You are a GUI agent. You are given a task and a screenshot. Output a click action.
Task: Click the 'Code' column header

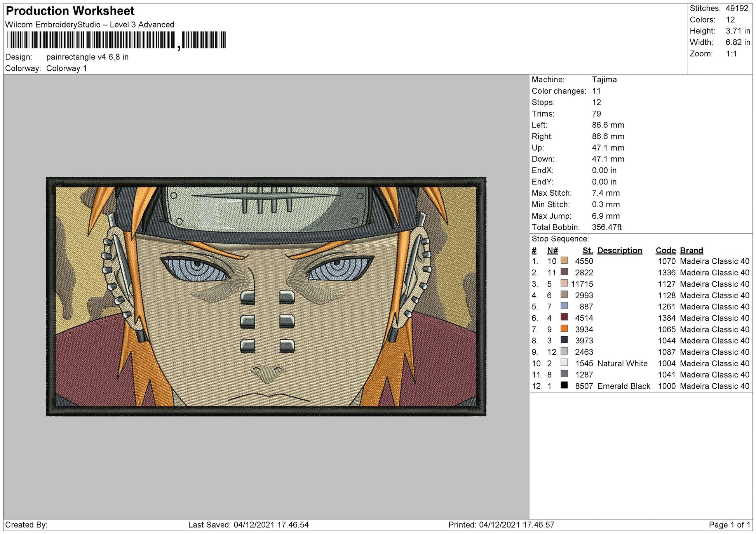(x=665, y=250)
